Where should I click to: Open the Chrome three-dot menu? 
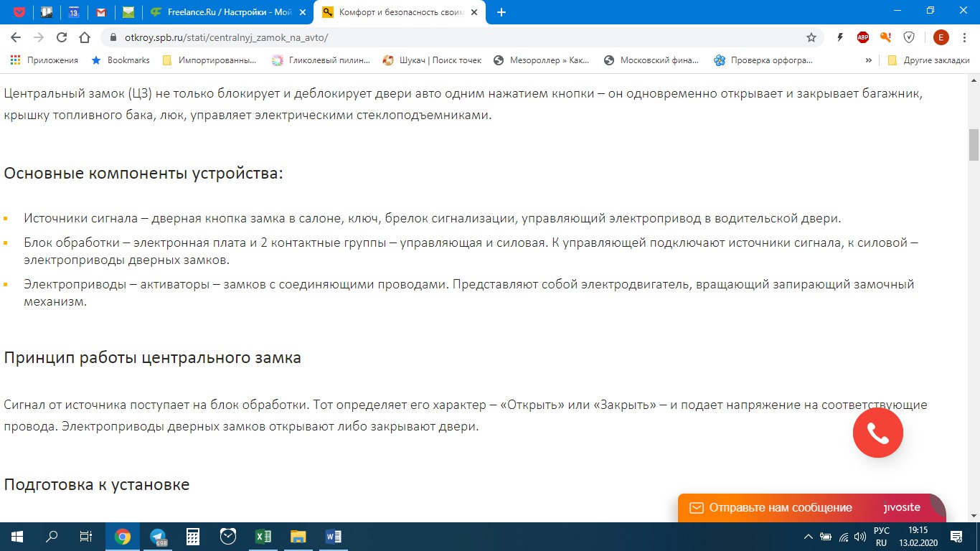coord(965,37)
